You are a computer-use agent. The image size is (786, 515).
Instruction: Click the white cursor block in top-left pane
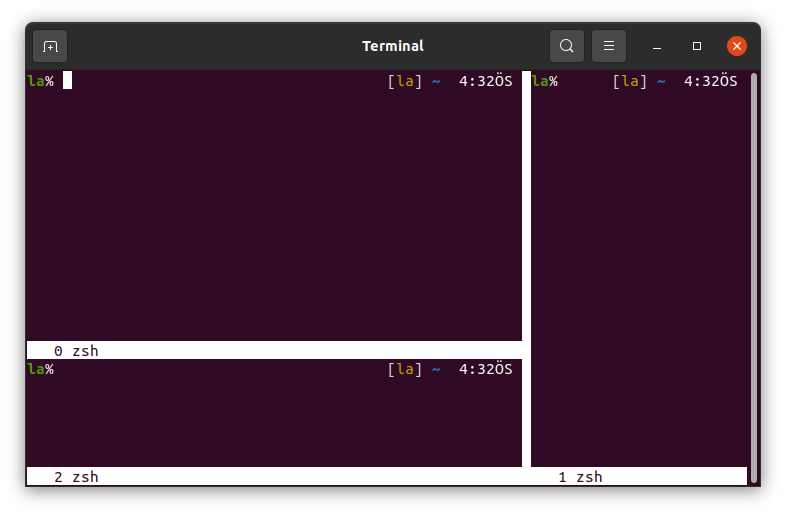click(67, 81)
